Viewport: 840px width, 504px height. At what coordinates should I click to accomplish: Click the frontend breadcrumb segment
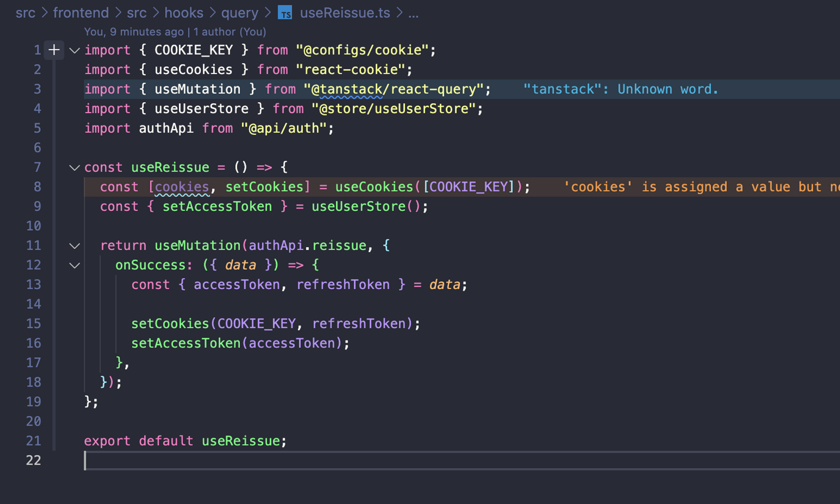(81, 13)
